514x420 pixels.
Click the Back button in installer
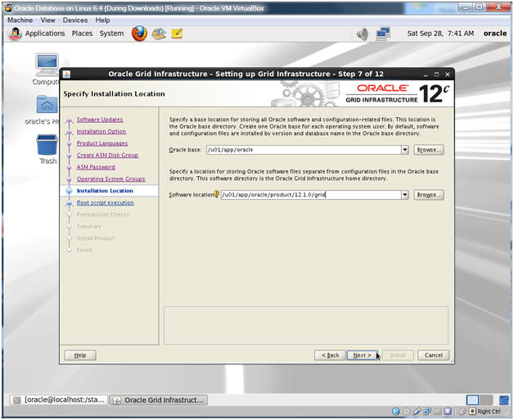click(330, 355)
